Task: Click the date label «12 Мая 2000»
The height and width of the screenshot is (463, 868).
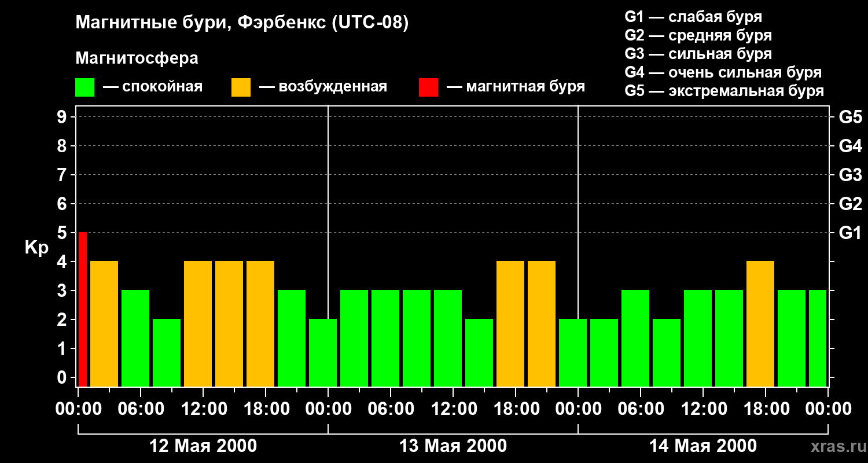Action: pos(203,446)
